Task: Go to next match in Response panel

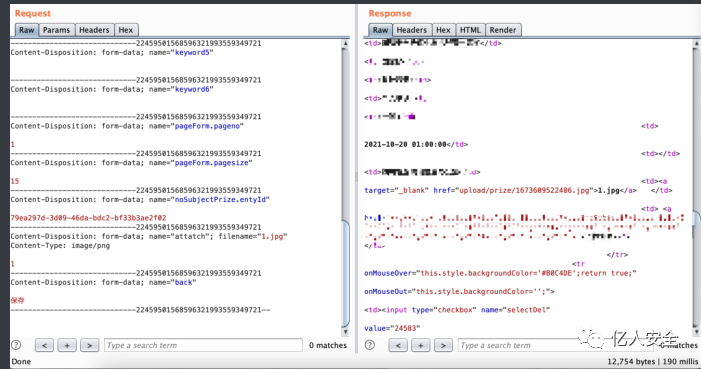Action: pyautogui.click(x=443, y=345)
